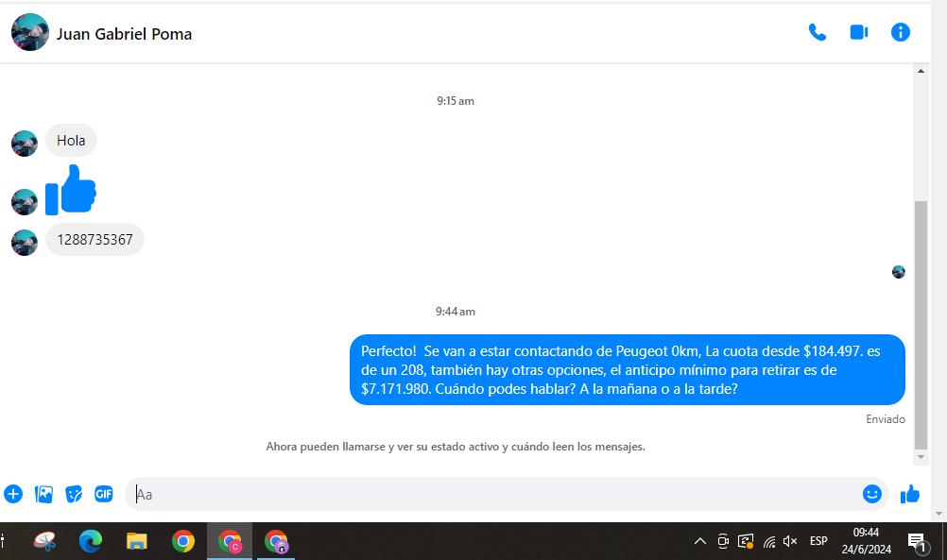Show hidden system tray icons
The image size is (947, 560).
tap(700, 541)
